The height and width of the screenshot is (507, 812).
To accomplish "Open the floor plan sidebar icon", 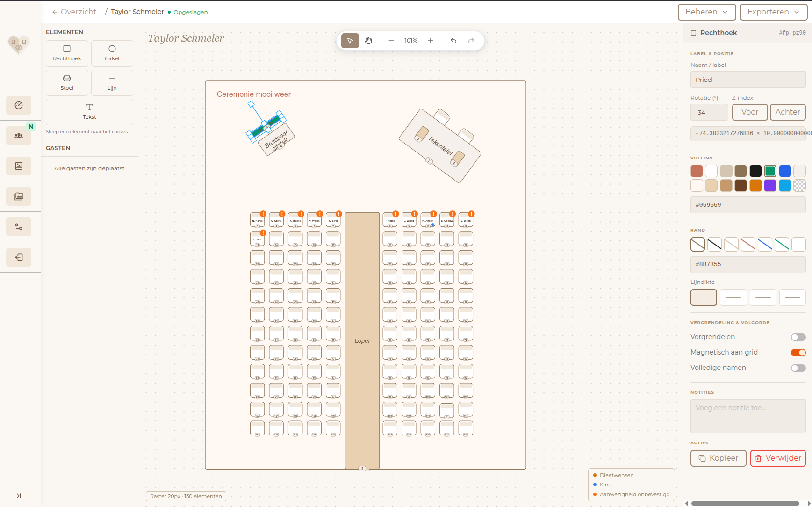I will point(19,166).
